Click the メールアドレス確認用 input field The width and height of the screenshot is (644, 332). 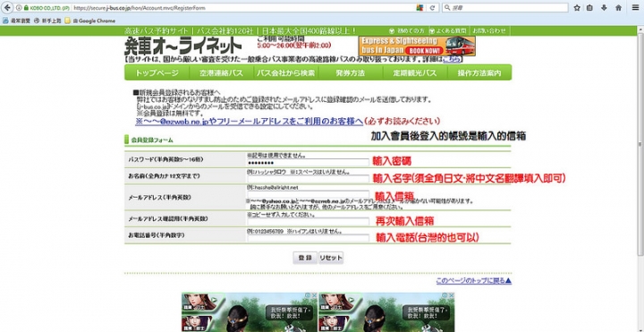[x=308, y=222]
